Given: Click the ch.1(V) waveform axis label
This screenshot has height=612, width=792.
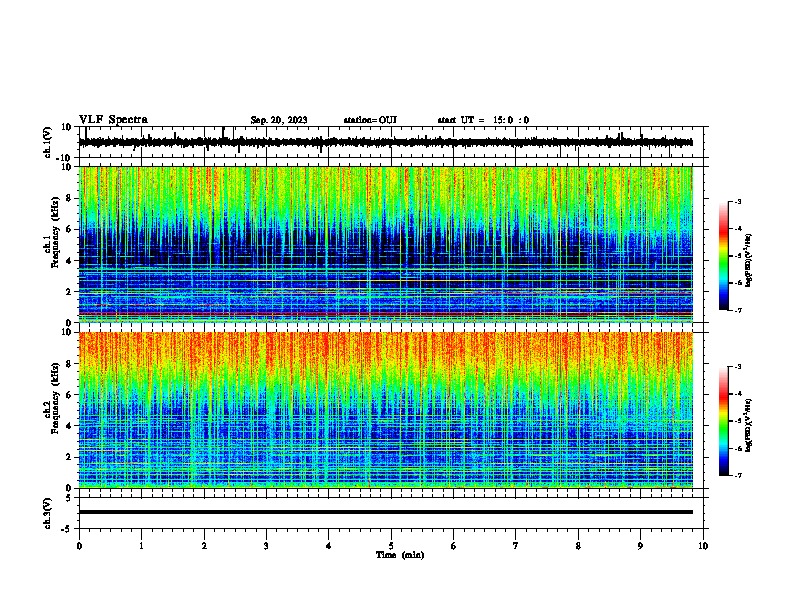Looking at the screenshot, I should click(x=48, y=142).
